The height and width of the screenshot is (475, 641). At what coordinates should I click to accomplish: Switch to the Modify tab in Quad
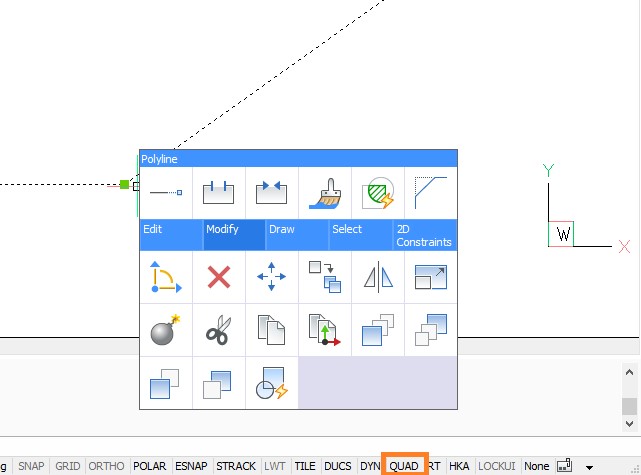234,235
